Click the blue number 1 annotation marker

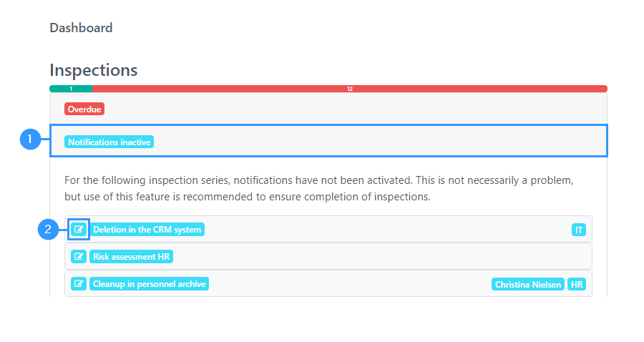[x=30, y=140]
